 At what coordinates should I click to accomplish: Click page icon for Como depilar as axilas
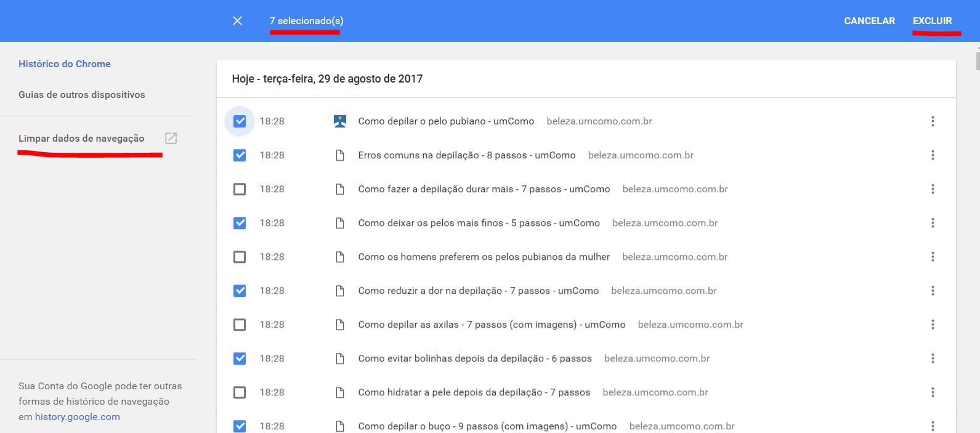[x=339, y=325]
